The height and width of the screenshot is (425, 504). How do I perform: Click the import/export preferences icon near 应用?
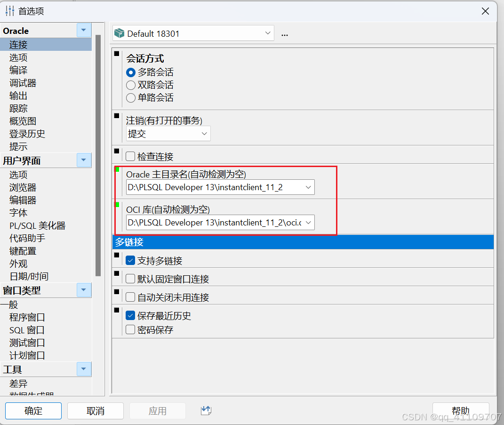[x=206, y=410]
